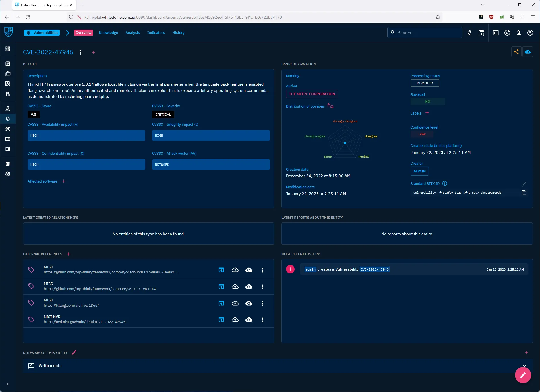The width and height of the screenshot is (540, 392).
Task: Open browser-link icon for the commit reference
Action: [x=221, y=270]
